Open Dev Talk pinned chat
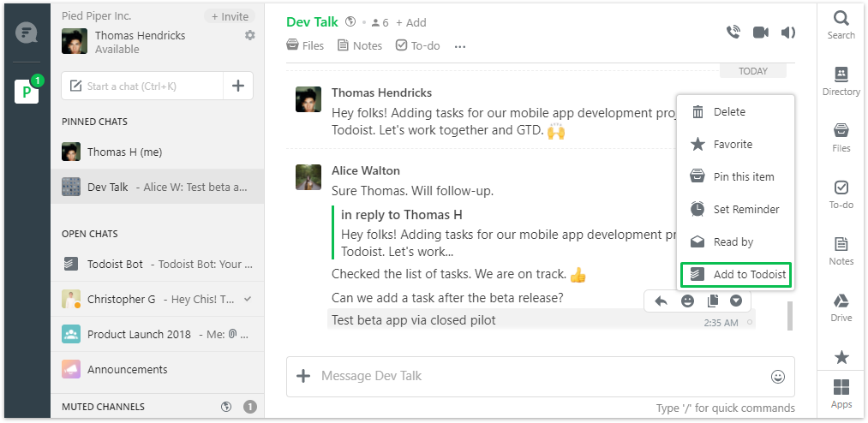This screenshot has height=423, width=868. 157,187
